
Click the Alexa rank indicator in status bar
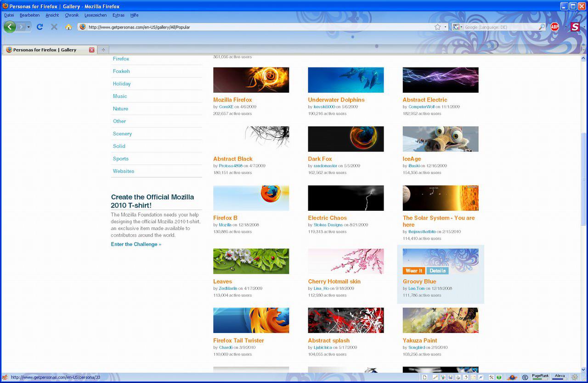click(x=560, y=377)
